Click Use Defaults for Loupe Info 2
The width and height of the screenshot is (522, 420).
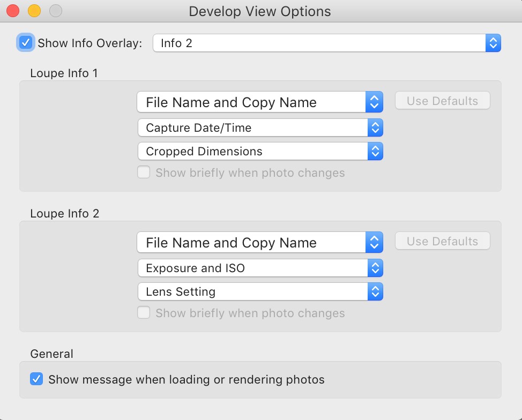coord(443,241)
